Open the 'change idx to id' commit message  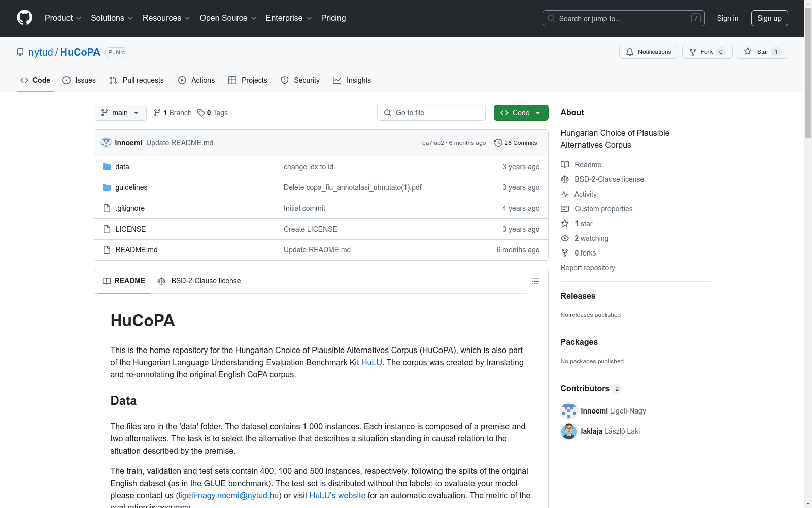tap(309, 167)
